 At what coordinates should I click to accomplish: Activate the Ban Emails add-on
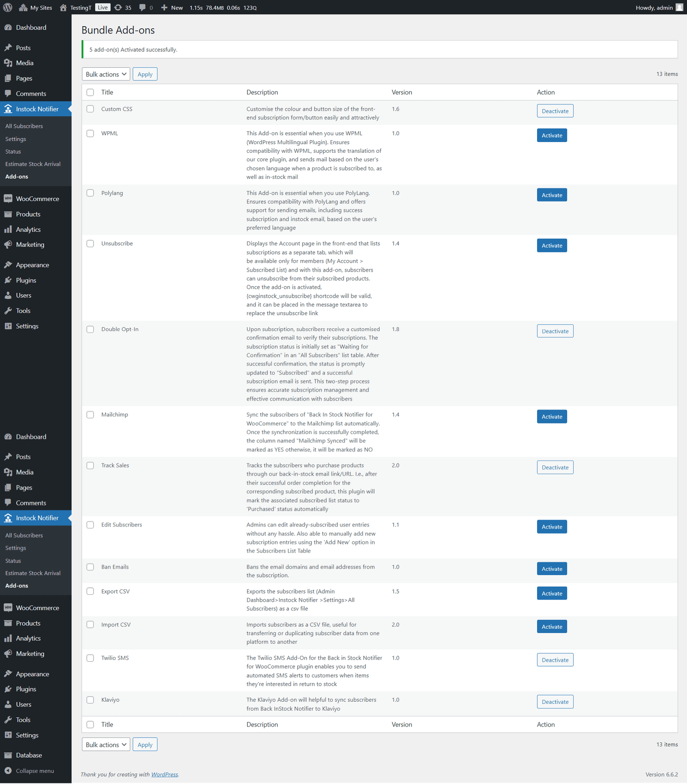point(552,569)
